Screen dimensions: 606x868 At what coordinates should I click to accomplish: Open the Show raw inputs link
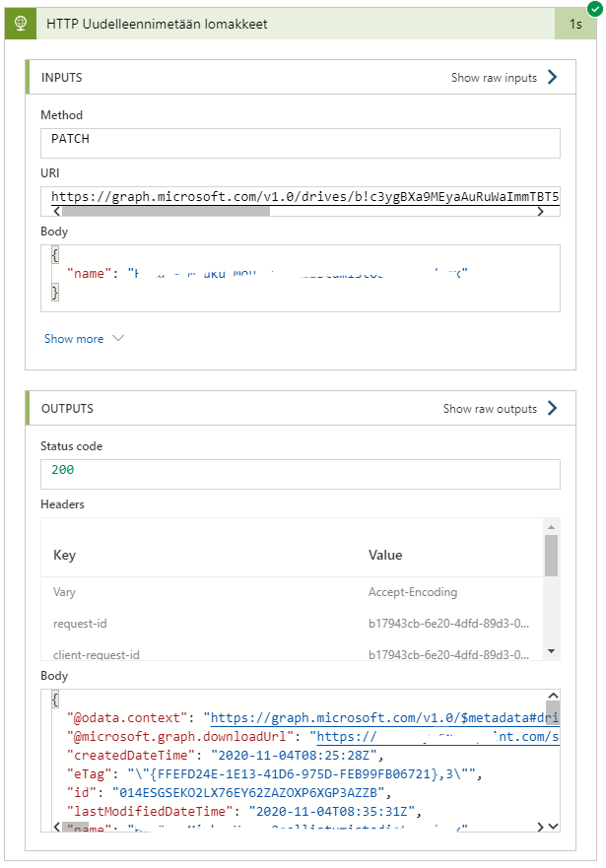[493, 77]
